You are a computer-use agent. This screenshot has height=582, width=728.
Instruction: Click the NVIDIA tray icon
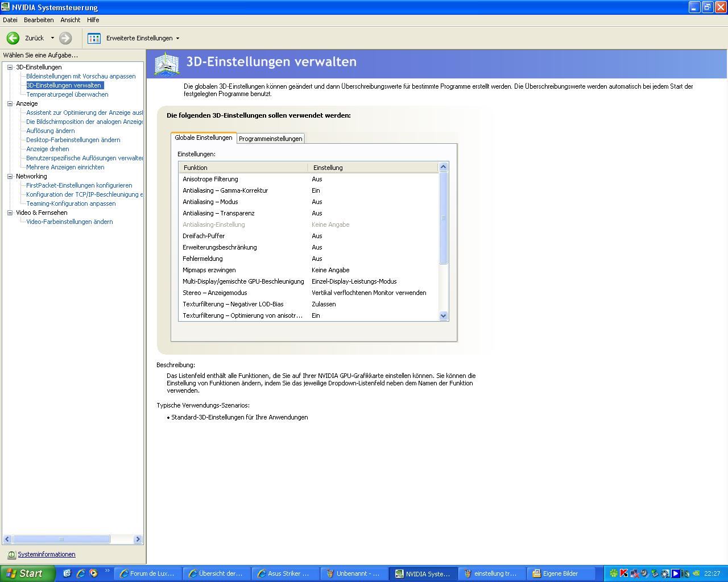[x=696, y=573]
